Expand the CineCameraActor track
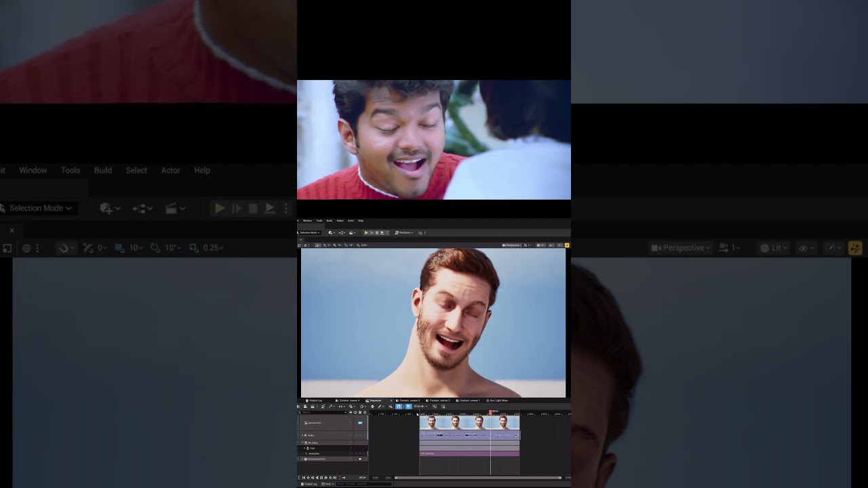 pos(302,459)
